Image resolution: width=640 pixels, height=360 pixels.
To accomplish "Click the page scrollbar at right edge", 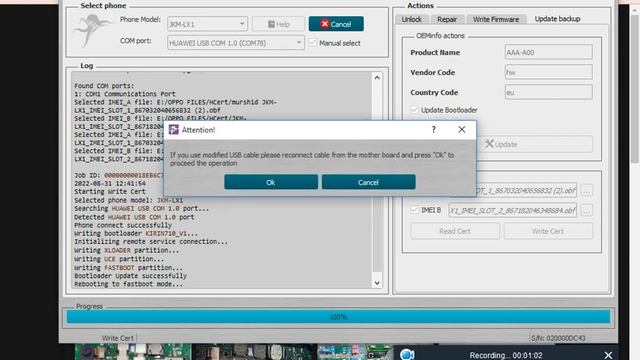I will coord(635,88).
